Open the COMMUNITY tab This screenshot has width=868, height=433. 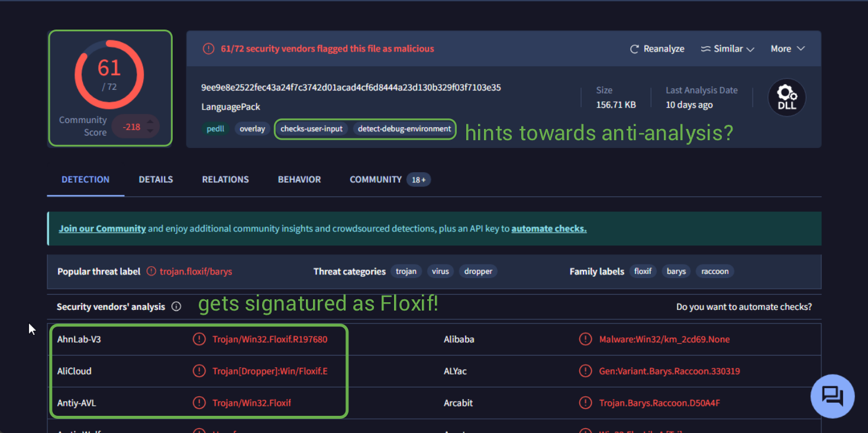tap(376, 179)
